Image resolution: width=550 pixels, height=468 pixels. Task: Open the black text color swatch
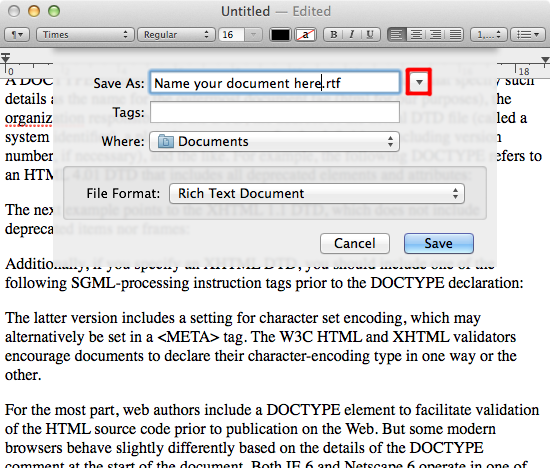pos(280,35)
